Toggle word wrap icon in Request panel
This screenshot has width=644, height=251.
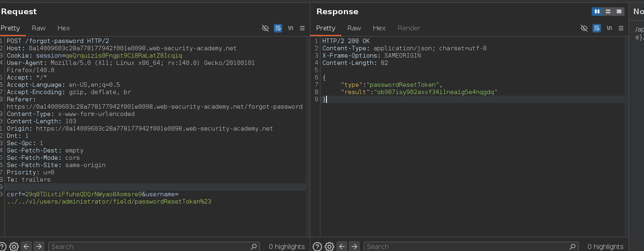278,28
